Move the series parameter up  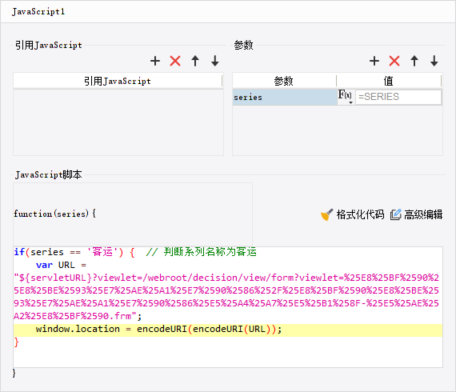tap(414, 61)
